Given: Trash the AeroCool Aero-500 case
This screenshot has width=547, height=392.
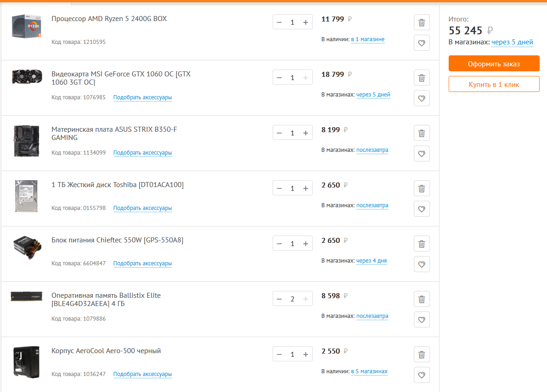Looking at the screenshot, I should [421, 354].
